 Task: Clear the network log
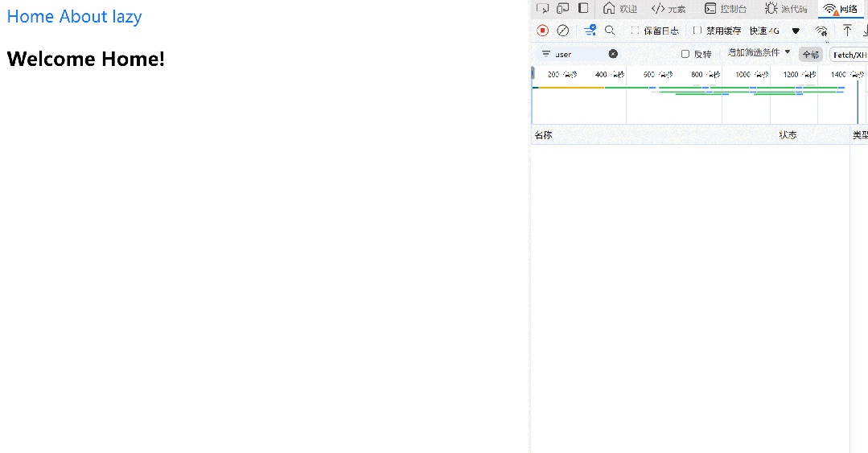click(563, 31)
